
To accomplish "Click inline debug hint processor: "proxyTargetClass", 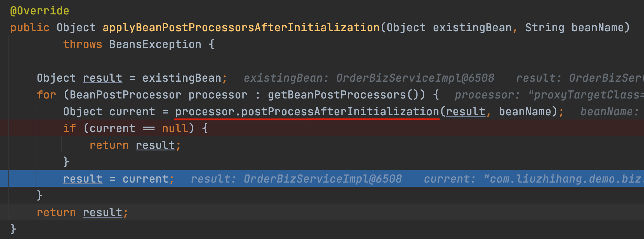I will [x=549, y=95].
